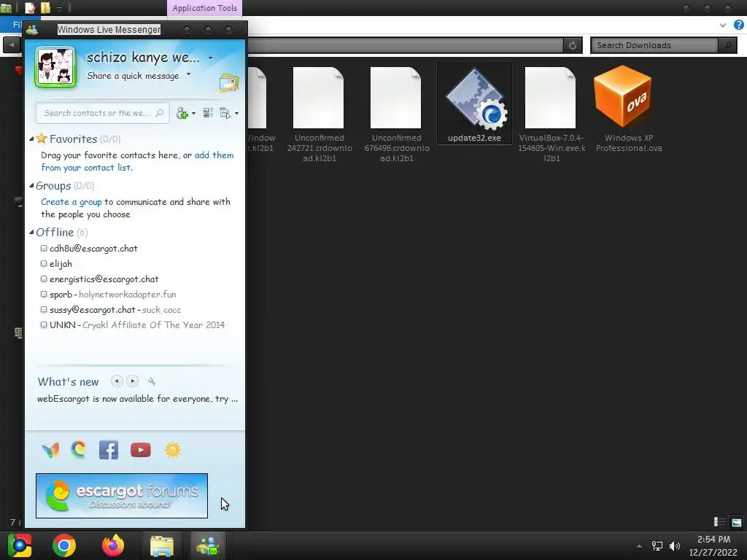
Task: Collapse the Groups section
Action: coord(31,186)
